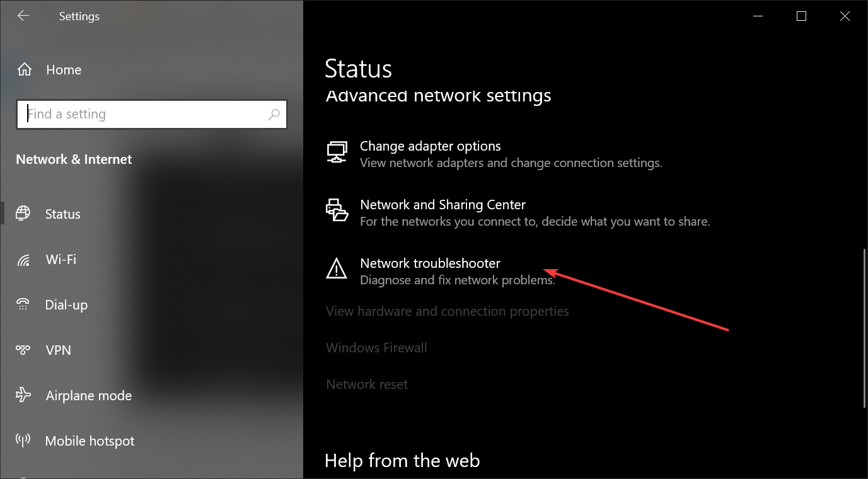Click the Airplane mode icon
Viewport: 868px width, 479px height.
[23, 396]
